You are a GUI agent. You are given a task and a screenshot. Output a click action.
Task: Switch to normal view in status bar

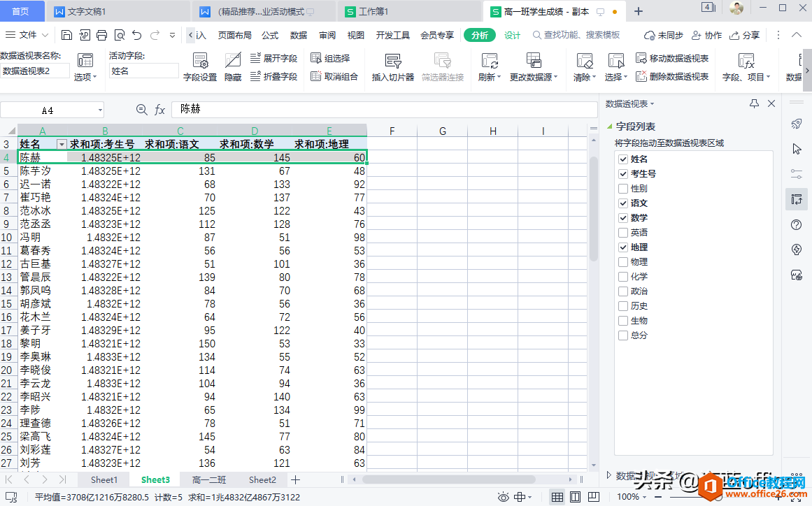(557, 497)
